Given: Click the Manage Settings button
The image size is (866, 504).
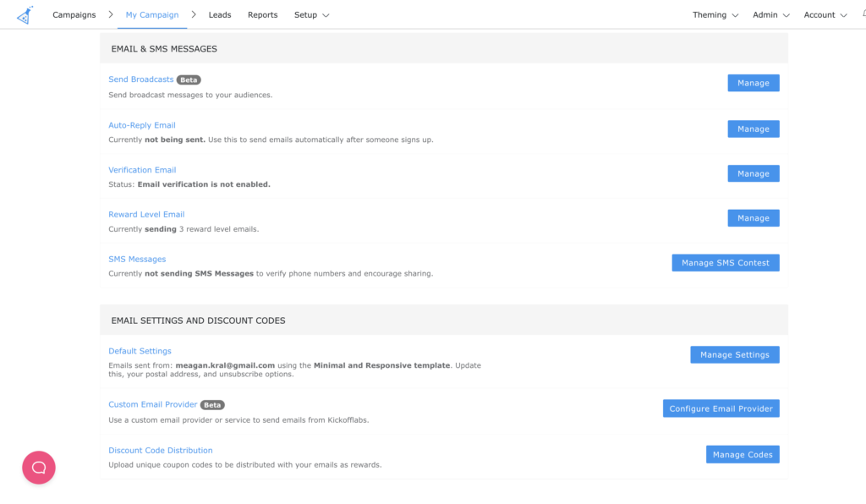Looking at the screenshot, I should tap(735, 355).
